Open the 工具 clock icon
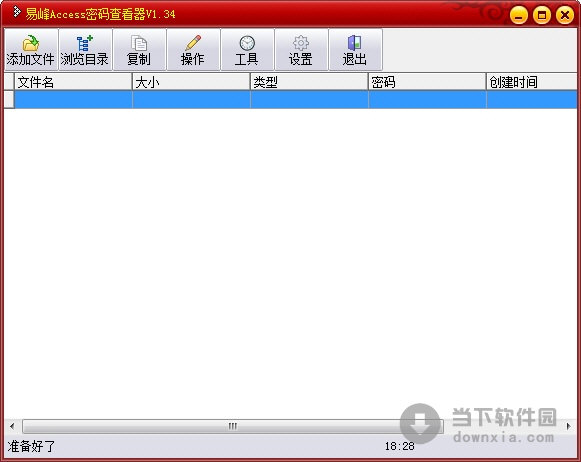The width and height of the screenshot is (581, 462). (247, 43)
